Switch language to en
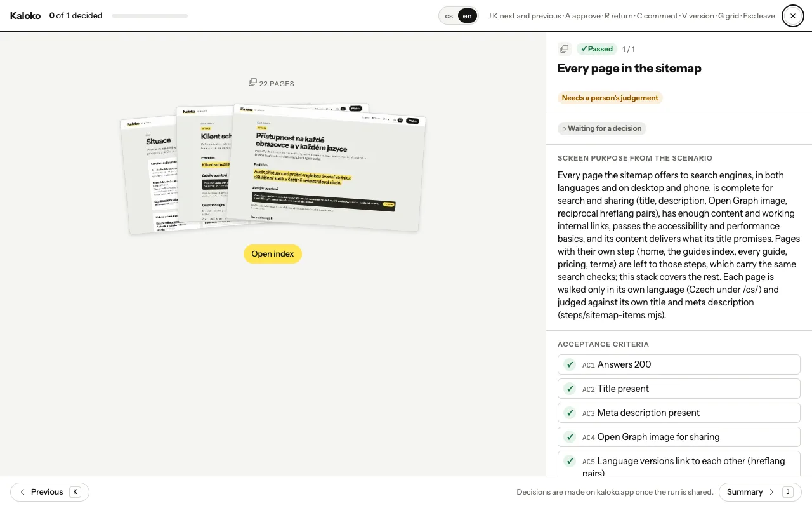This screenshot has width=812, height=508. coord(468,16)
